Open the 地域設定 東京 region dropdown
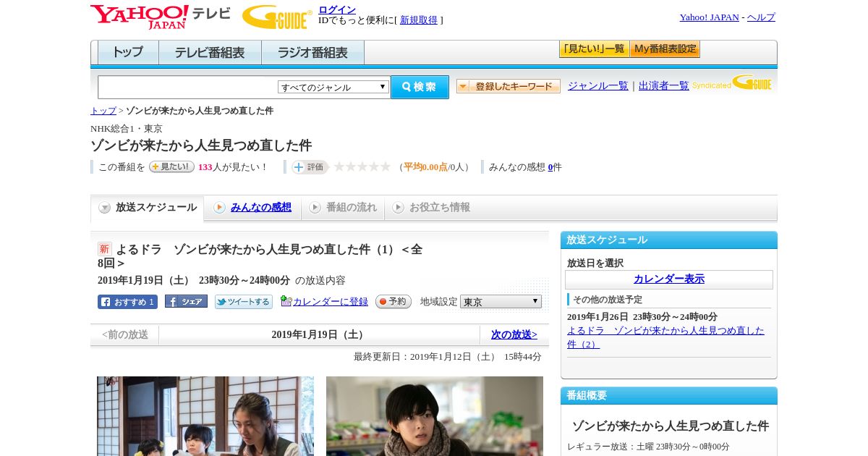This screenshot has height=456, width=868. pyautogui.click(x=501, y=301)
